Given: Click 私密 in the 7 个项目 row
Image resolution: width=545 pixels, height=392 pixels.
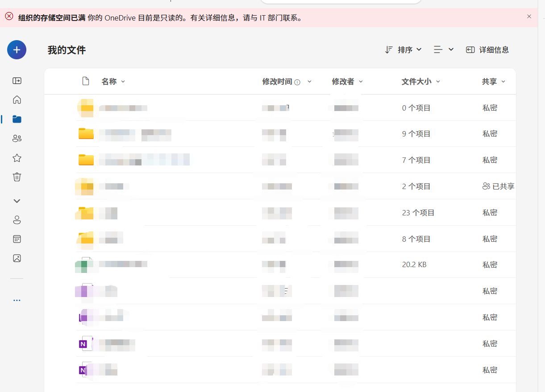Looking at the screenshot, I should (490, 160).
